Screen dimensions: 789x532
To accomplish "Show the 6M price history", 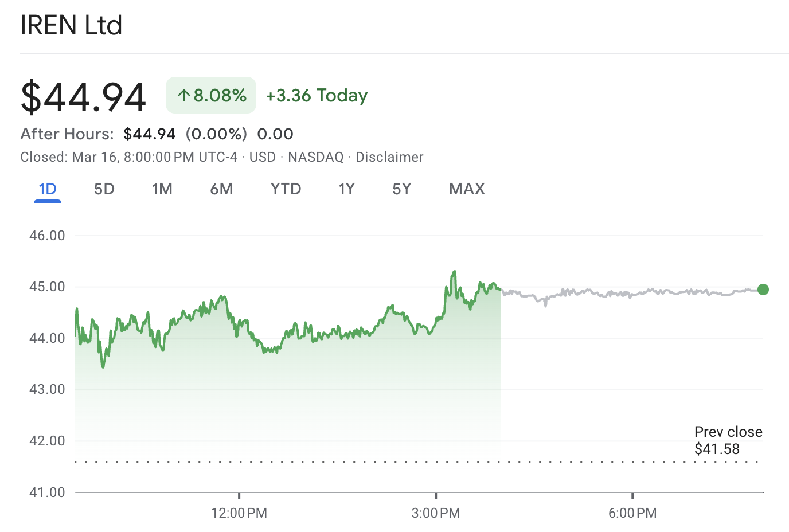I will tap(221, 189).
